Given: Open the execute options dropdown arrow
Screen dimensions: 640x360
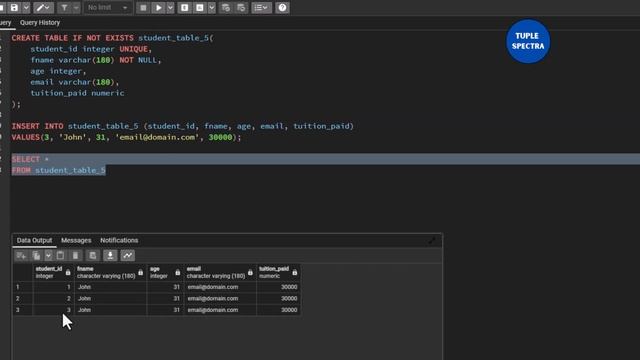Looking at the screenshot, I should coord(171,7).
